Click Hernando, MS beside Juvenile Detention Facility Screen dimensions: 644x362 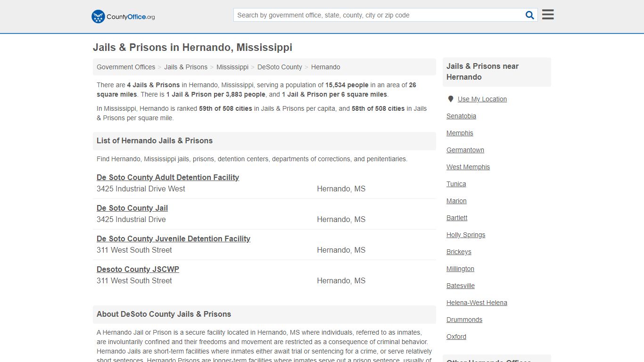pyautogui.click(x=341, y=250)
